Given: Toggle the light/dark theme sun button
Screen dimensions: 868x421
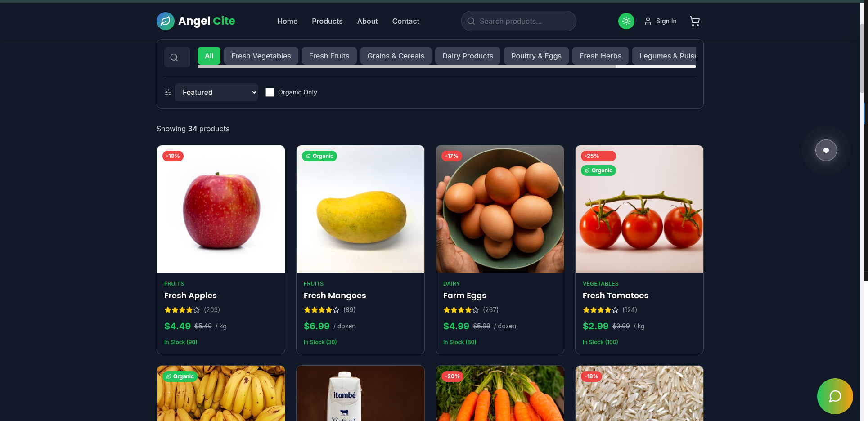Looking at the screenshot, I should (626, 21).
